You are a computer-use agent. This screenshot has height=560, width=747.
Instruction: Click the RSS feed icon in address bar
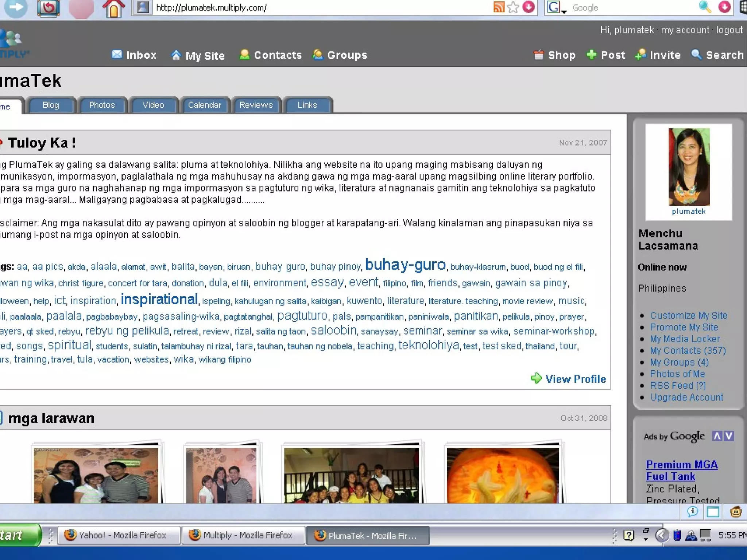pyautogui.click(x=498, y=7)
